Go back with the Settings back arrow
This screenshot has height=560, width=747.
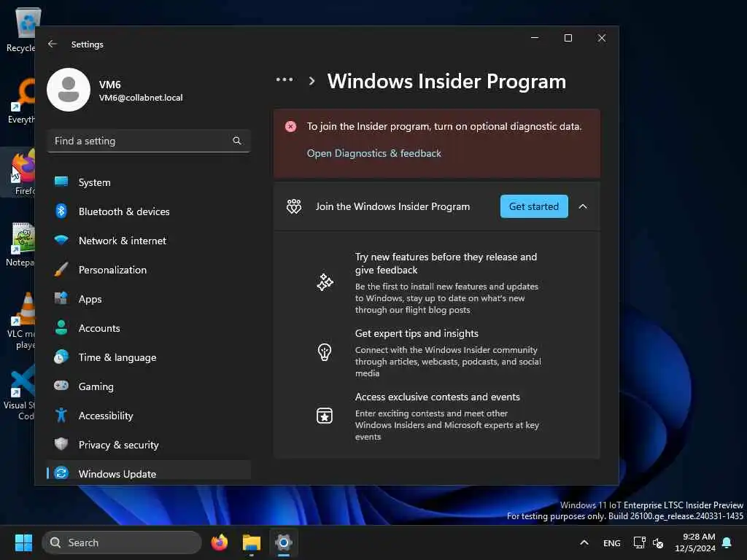[53, 44]
